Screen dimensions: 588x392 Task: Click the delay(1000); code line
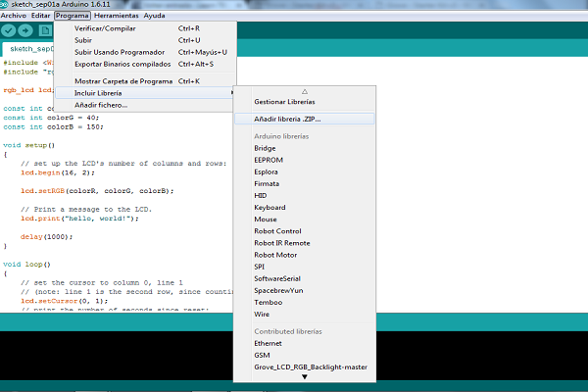tap(46, 237)
